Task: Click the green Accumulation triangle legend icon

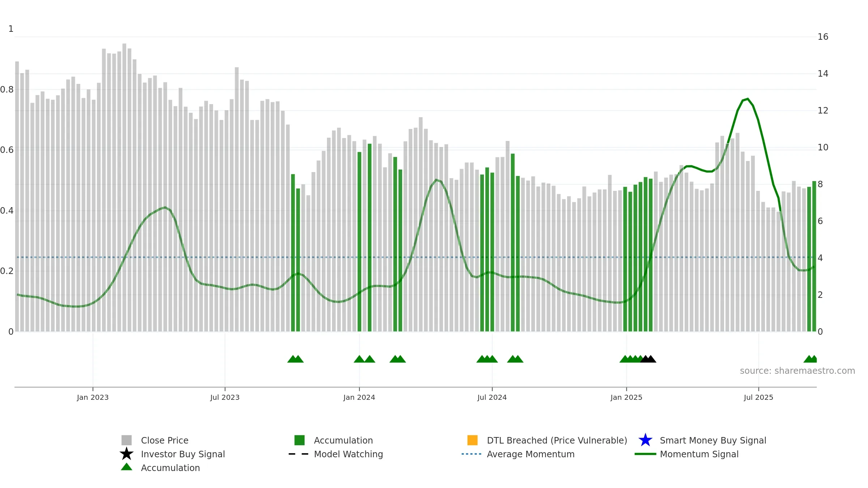Action: tap(127, 467)
